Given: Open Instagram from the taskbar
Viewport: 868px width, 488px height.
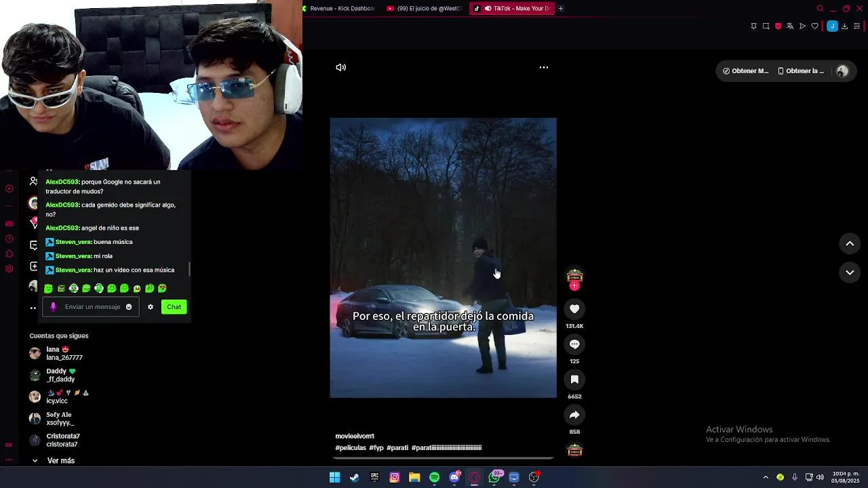Looking at the screenshot, I should click(x=394, y=477).
